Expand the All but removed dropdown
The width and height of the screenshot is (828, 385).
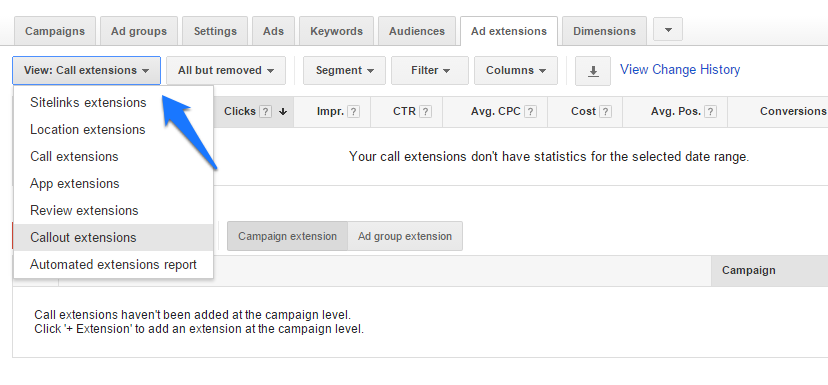(226, 70)
